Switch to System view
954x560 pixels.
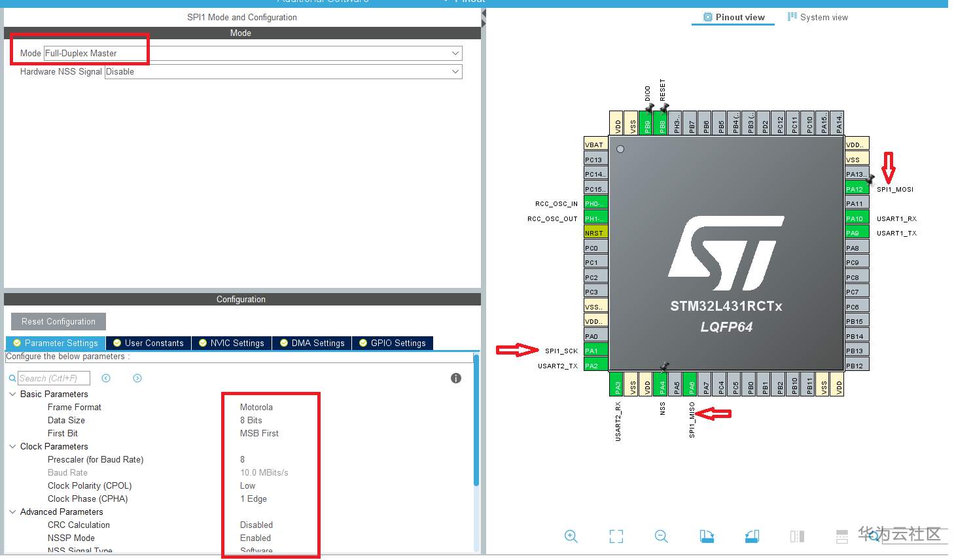click(x=817, y=17)
